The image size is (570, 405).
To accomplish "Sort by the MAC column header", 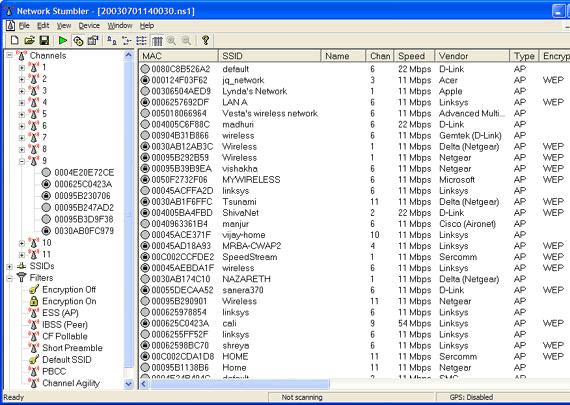I will tap(179, 56).
